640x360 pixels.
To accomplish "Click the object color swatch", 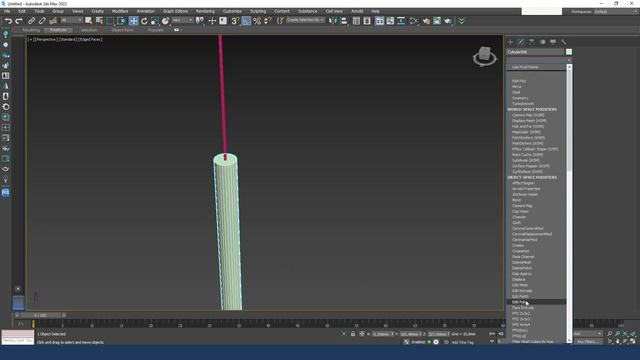I will click(569, 52).
